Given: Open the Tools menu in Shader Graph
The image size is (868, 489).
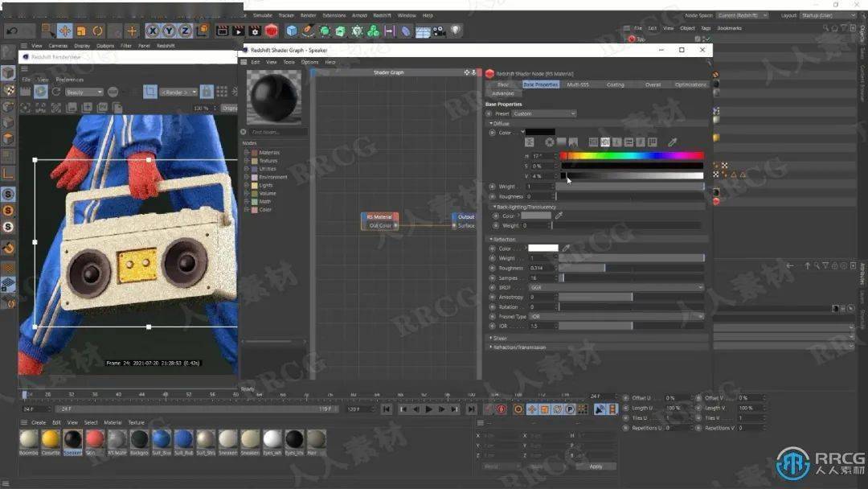Looking at the screenshot, I should (289, 62).
